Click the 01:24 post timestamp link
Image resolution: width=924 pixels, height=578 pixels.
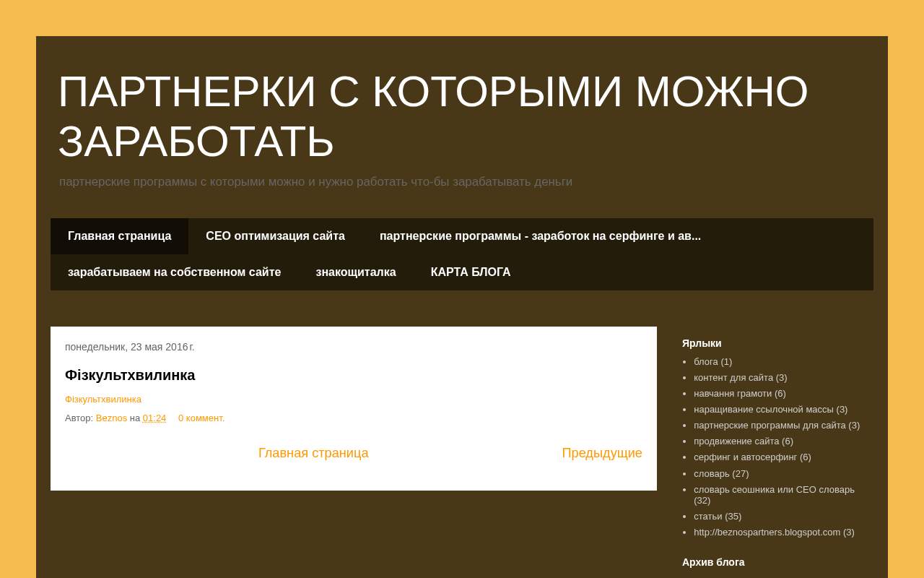tap(154, 418)
